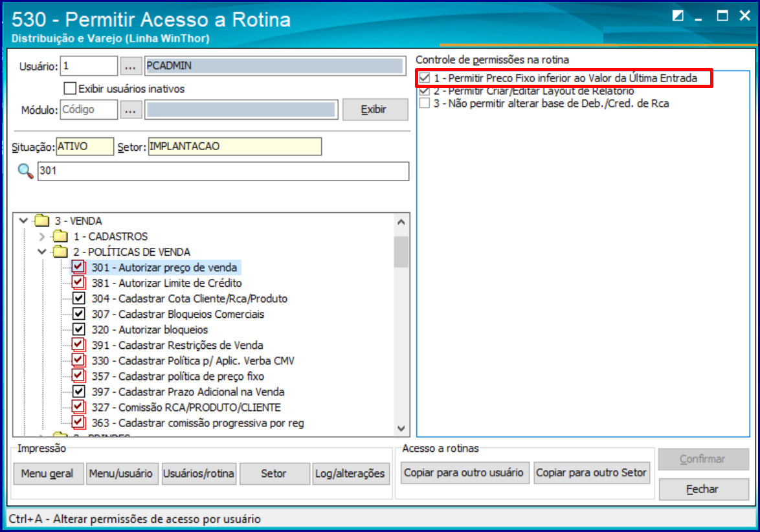
Task: Uncheck routine 307 - Cadastrar Bloqueios Comerciais
Action: click(x=78, y=313)
